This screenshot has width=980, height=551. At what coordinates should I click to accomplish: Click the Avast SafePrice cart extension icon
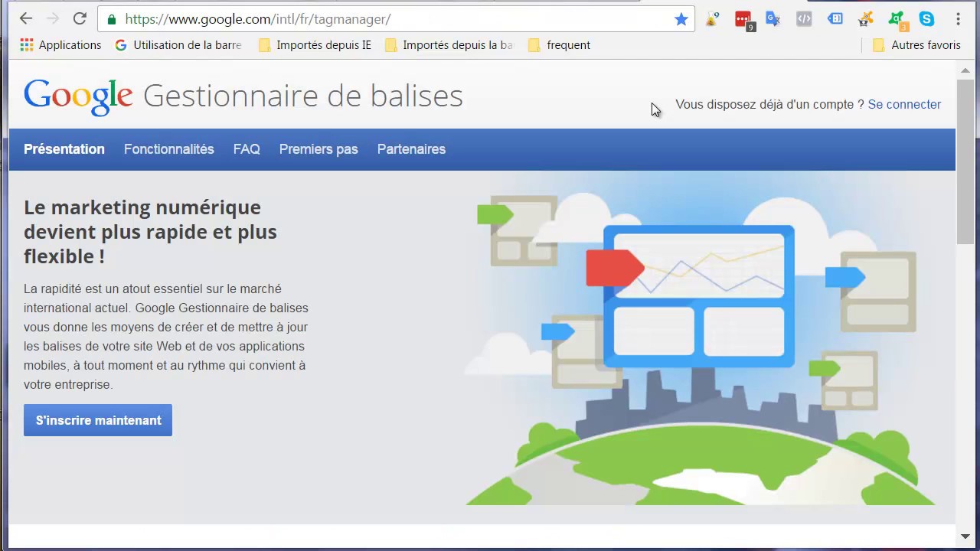pos(865,19)
